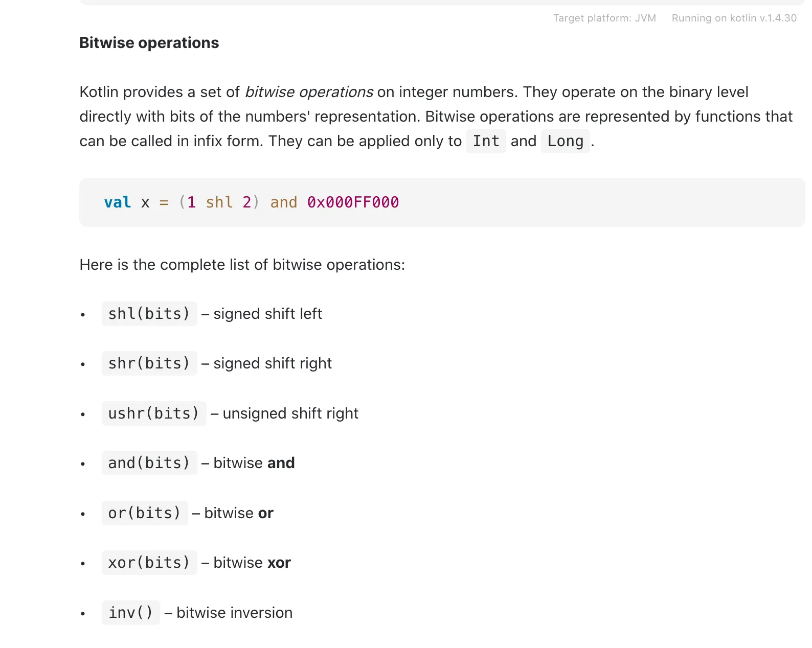The width and height of the screenshot is (812, 648).
Task: Click the "Bitwise operations" section heading
Action: coord(149,43)
